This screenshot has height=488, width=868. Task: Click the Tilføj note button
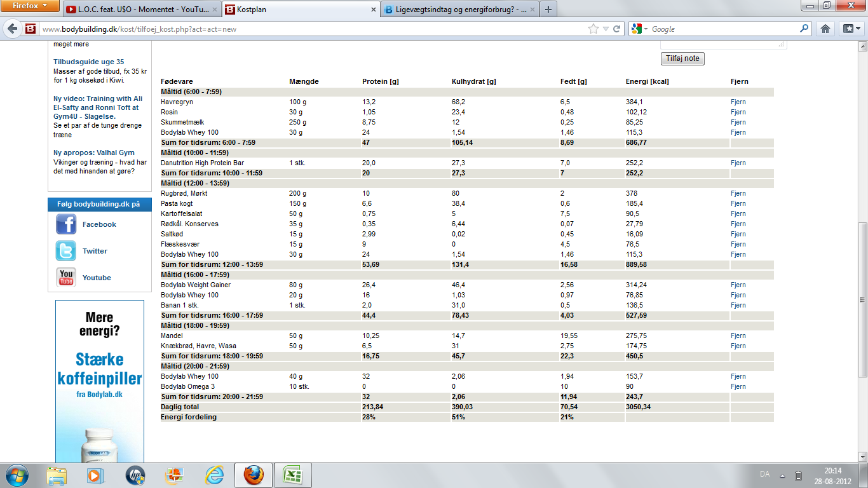click(682, 58)
